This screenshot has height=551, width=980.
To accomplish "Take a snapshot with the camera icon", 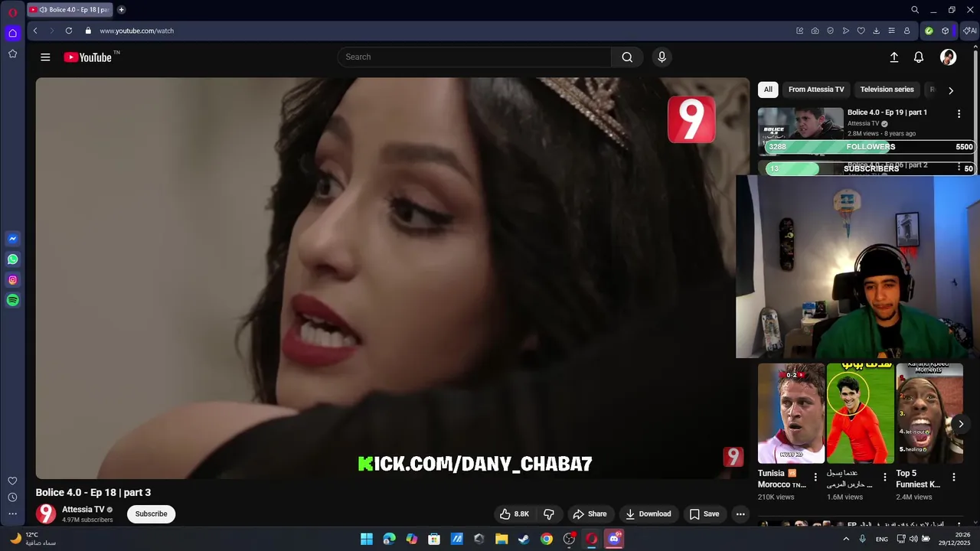I will [815, 31].
